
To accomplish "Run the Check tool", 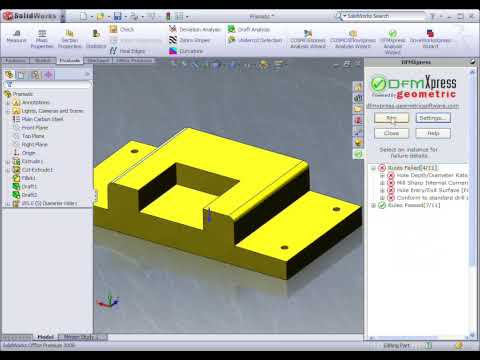I will (122, 29).
